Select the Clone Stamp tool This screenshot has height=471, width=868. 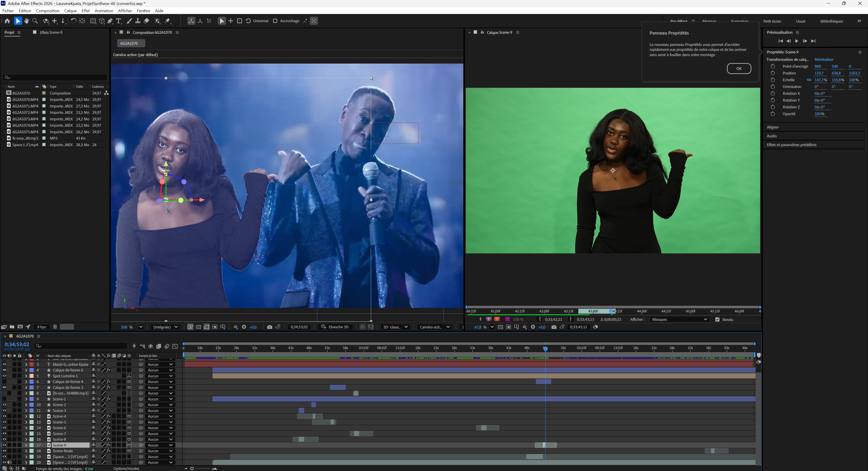[x=138, y=21]
